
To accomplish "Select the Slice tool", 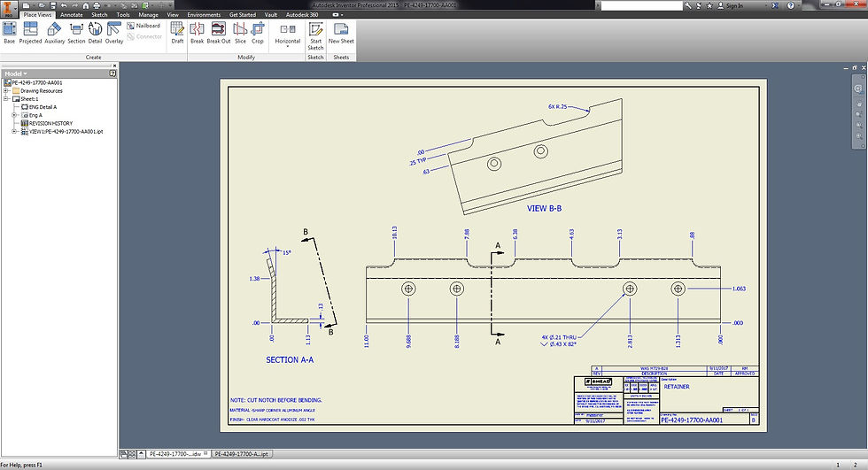I will (x=240, y=33).
